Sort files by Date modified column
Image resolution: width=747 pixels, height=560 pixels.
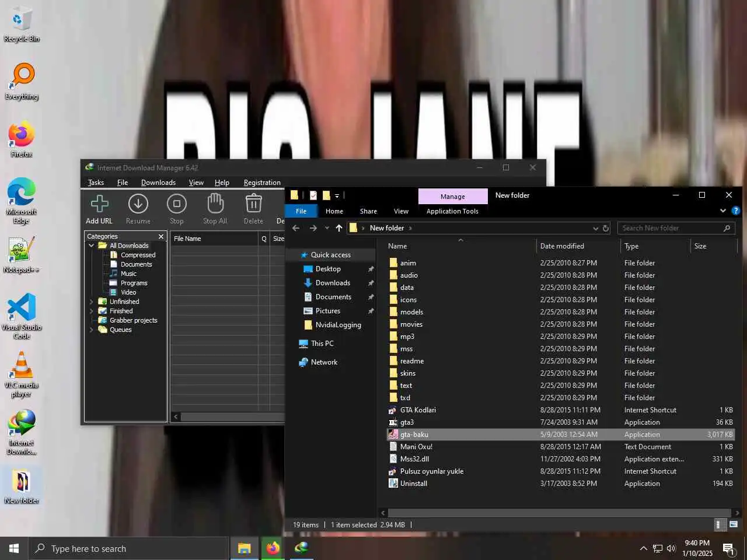tap(578, 246)
